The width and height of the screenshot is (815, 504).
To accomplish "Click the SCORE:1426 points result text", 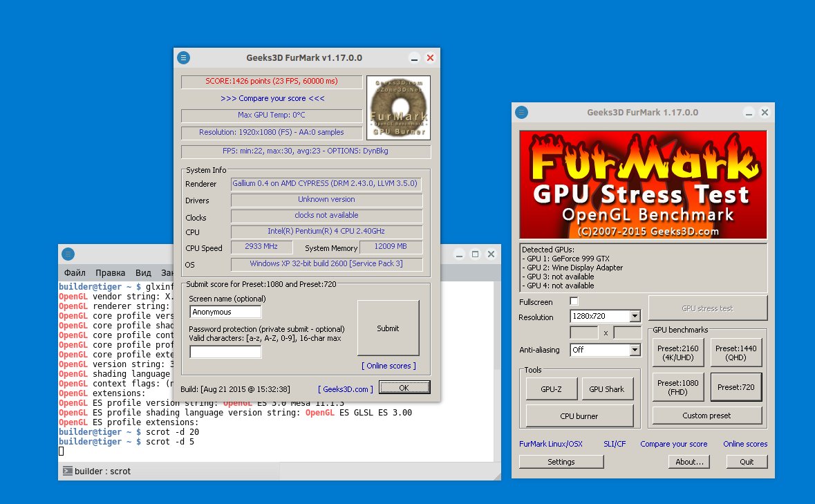I will pos(271,81).
